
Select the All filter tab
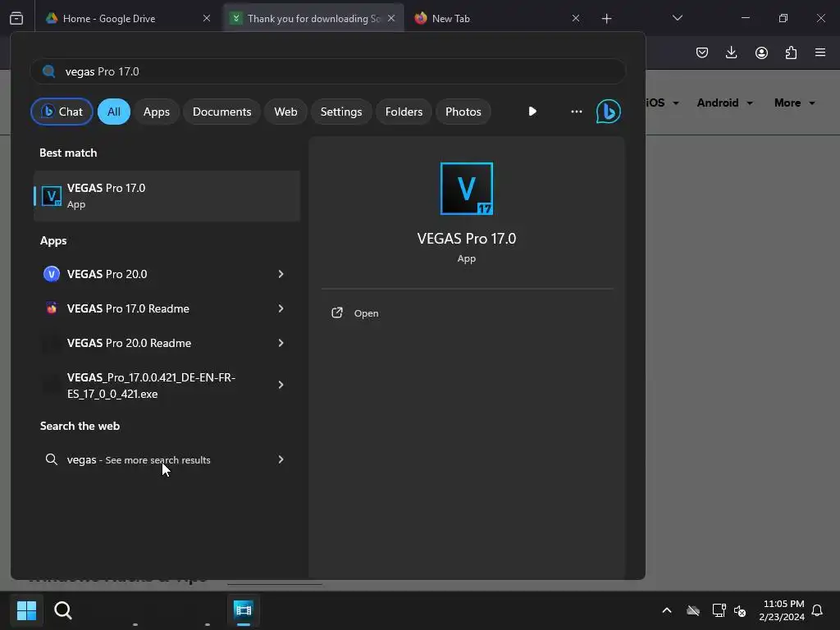point(113,112)
